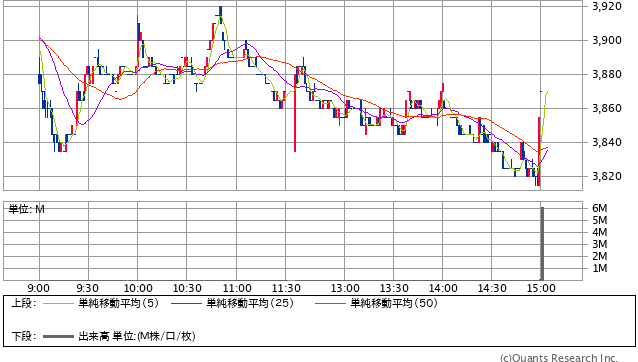Screen dimensions: 638x362
Task: Click the green 単純移動平均(5) legend line
Action: 59,303
